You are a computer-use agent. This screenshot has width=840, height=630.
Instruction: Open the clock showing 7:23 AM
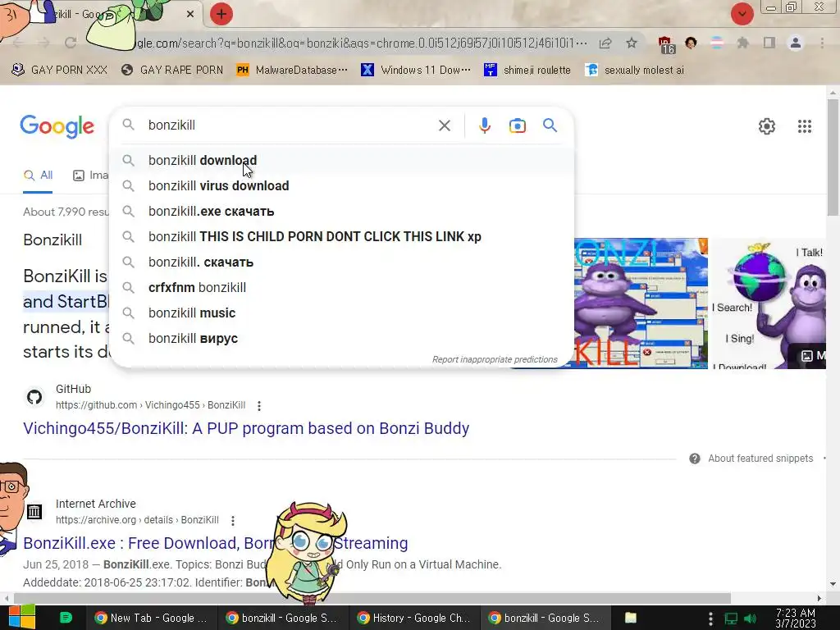pyautogui.click(x=796, y=618)
